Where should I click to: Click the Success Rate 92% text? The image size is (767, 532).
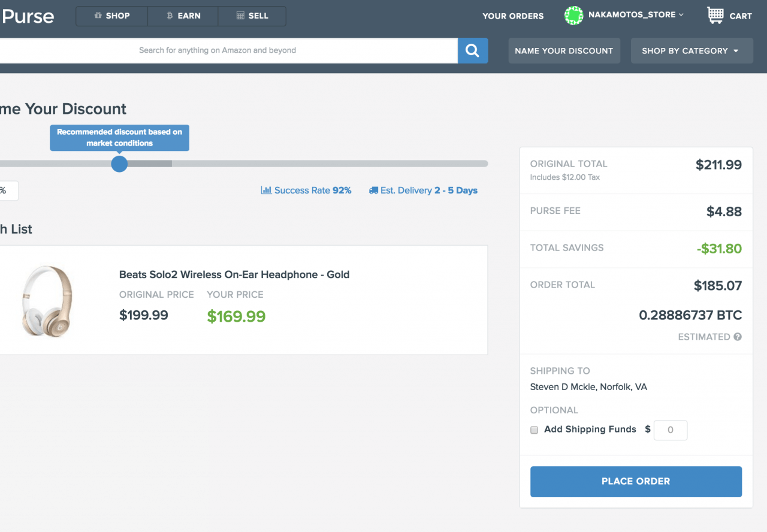(x=312, y=191)
